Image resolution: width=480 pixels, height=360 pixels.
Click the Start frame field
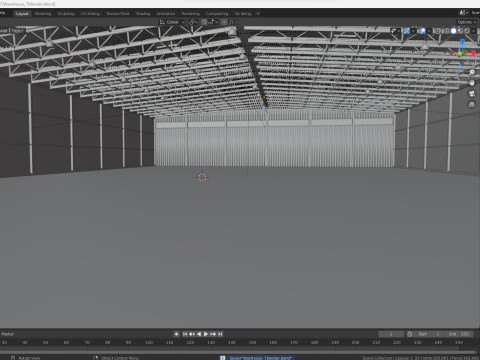(x=429, y=334)
